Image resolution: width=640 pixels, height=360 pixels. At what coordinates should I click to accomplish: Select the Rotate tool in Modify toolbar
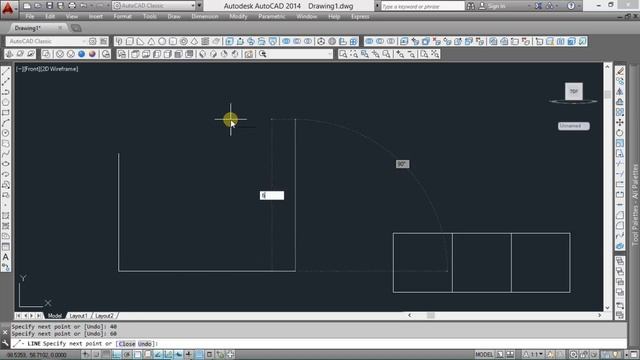tap(620, 133)
